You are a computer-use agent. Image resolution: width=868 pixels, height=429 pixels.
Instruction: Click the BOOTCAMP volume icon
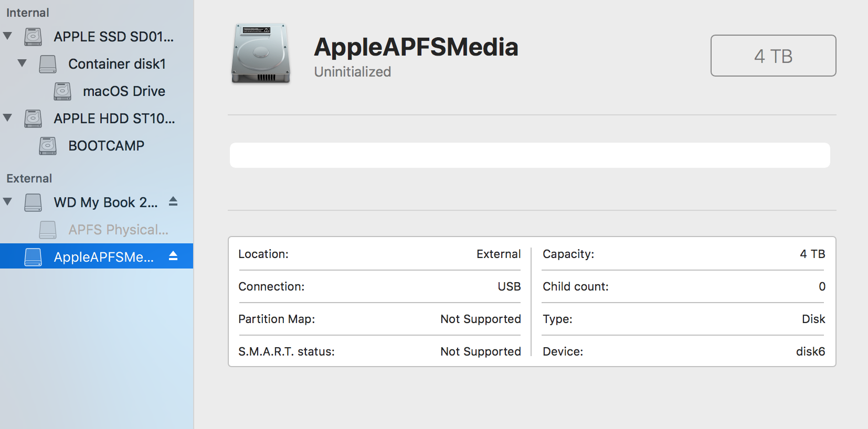tap(48, 146)
